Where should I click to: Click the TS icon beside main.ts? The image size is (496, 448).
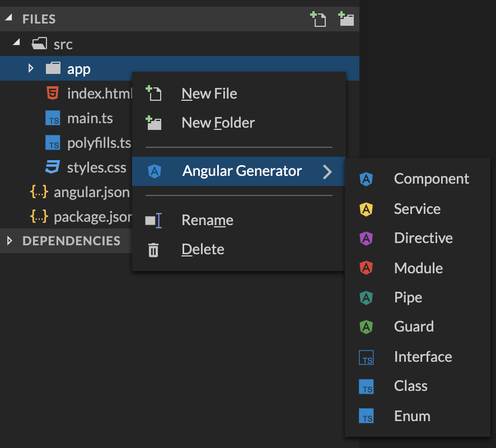pos(53,118)
